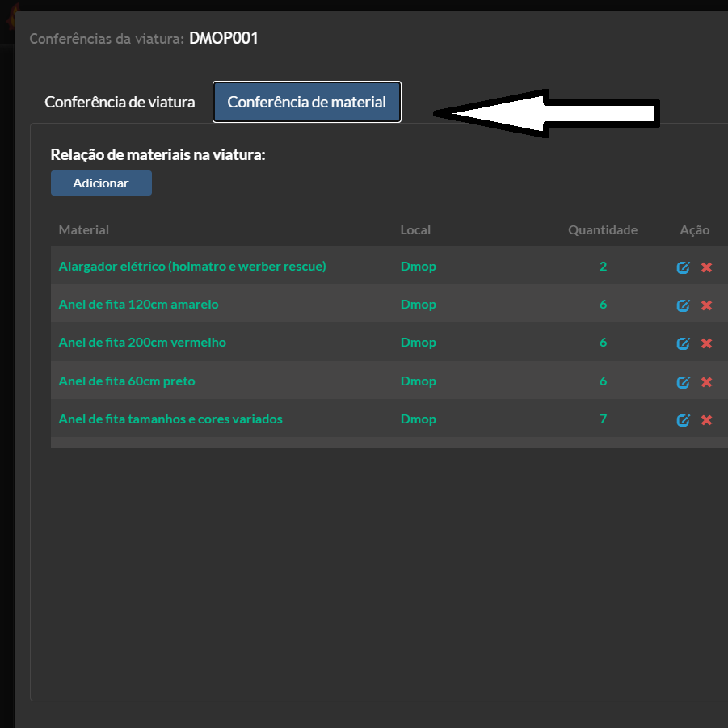Delete the Alargador elétrico material row
This screenshot has width=728, height=728.
(x=707, y=267)
